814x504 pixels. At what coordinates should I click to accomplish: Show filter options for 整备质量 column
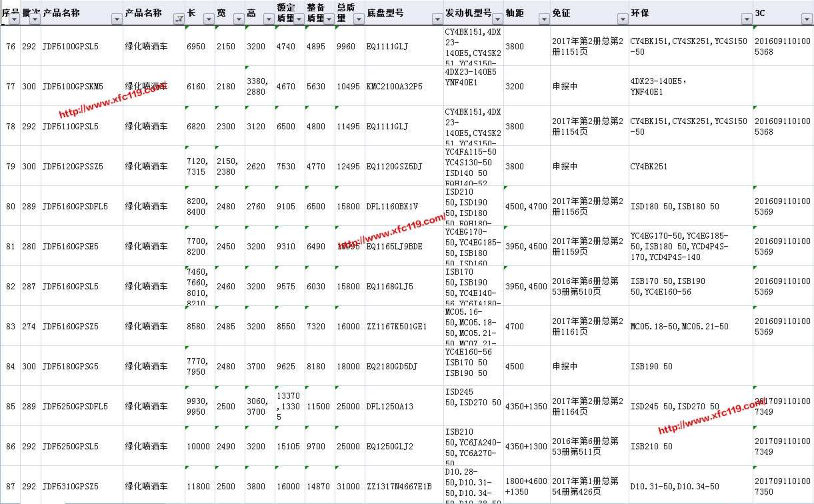click(x=329, y=20)
